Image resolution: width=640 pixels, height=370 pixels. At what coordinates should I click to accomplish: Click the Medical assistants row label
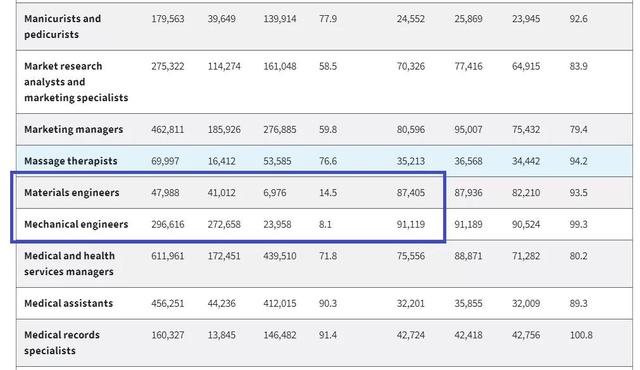point(69,304)
